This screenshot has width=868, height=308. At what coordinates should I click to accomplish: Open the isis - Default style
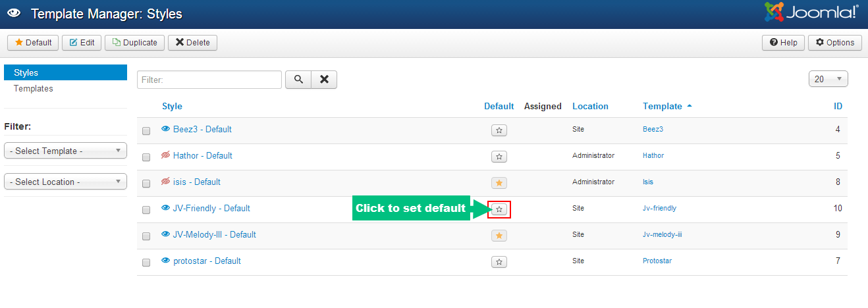click(x=197, y=182)
